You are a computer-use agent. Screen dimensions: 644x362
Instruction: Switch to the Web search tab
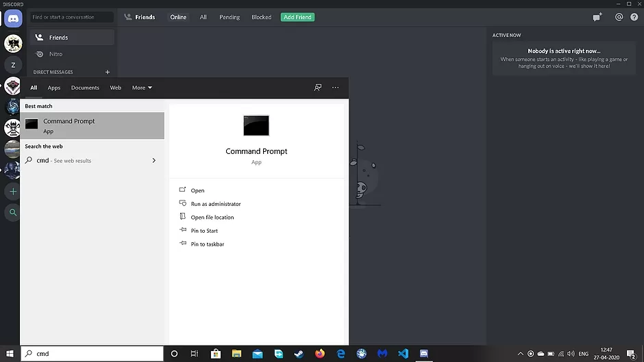115,88
